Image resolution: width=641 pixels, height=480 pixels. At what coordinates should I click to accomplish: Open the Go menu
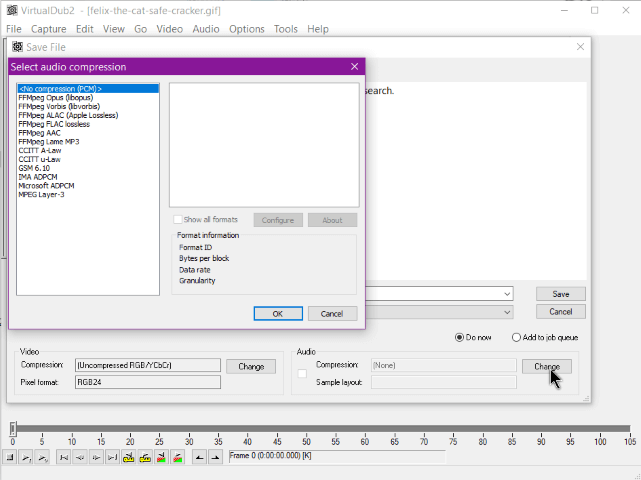click(140, 29)
